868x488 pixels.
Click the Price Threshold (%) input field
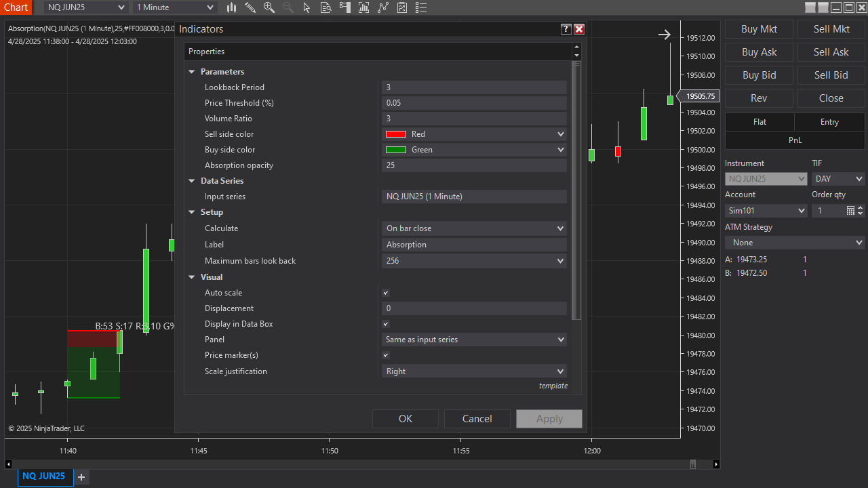click(474, 103)
